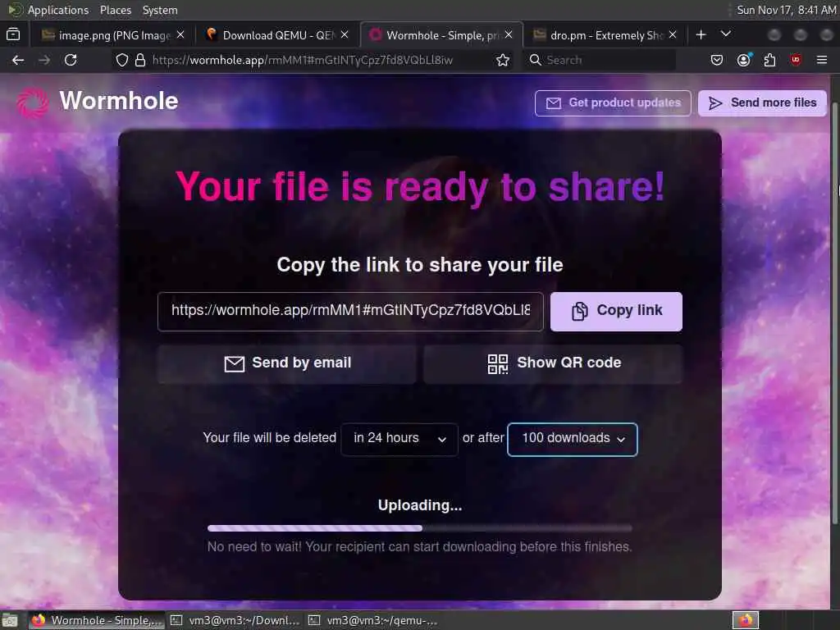This screenshot has width=840, height=630.
Task: Click Firefox tray icon at panel right
Action: click(x=746, y=620)
